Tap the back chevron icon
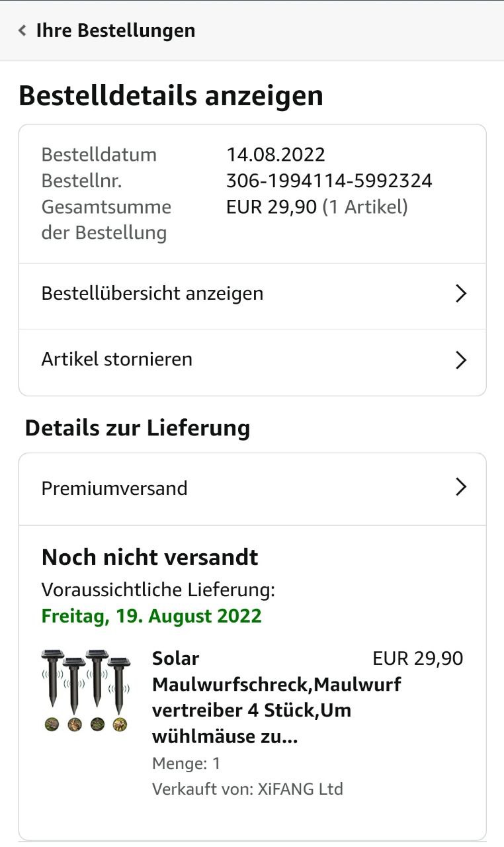 point(22,30)
